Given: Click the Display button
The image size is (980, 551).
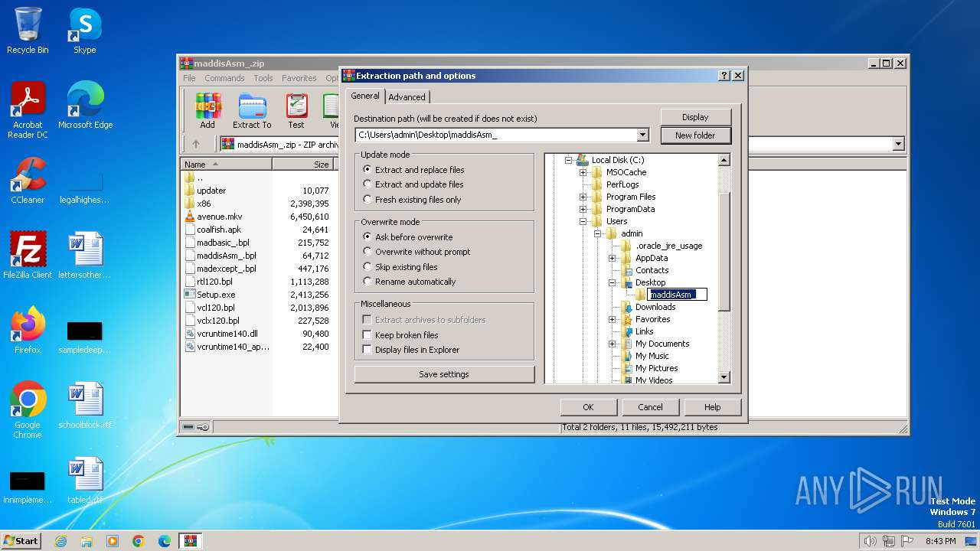Looking at the screenshot, I should coord(695,117).
